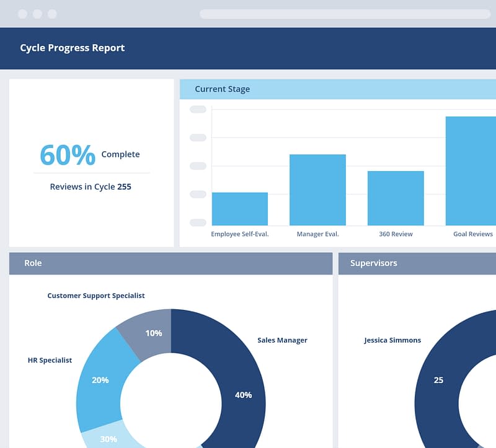Click the HR Specialist legend label
Viewport: 496px width, 448px height.
(50, 360)
